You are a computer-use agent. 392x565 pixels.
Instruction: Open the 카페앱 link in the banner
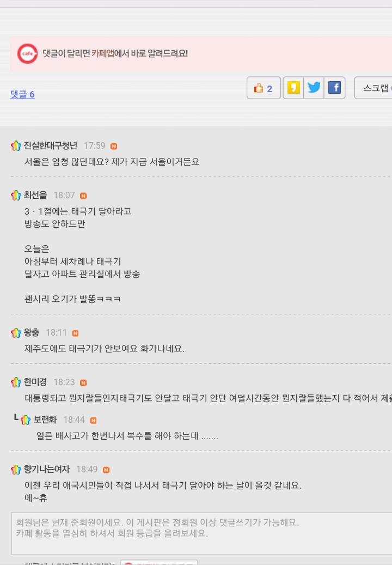click(102, 53)
